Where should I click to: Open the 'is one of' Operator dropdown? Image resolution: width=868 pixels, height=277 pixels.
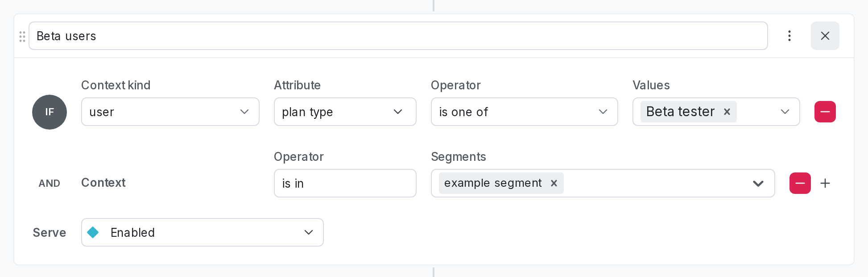pyautogui.click(x=525, y=112)
